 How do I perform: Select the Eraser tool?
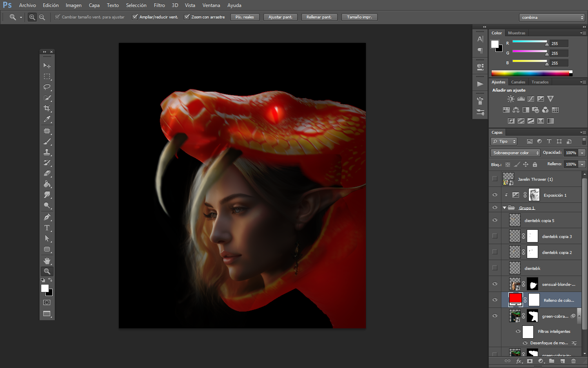pos(47,173)
